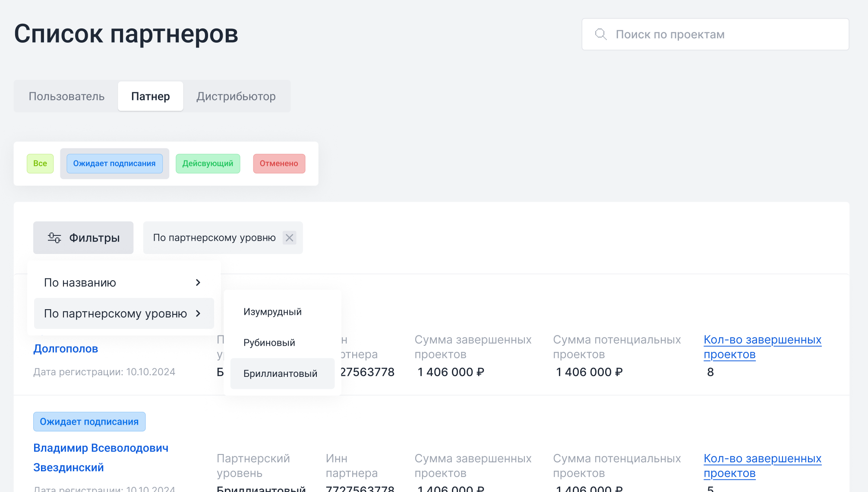The image size is (868, 492).
Task: Select the Патнер tab
Action: point(151,96)
